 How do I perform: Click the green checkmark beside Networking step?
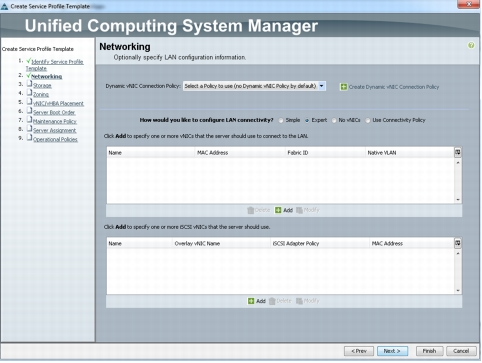pyautogui.click(x=28, y=76)
